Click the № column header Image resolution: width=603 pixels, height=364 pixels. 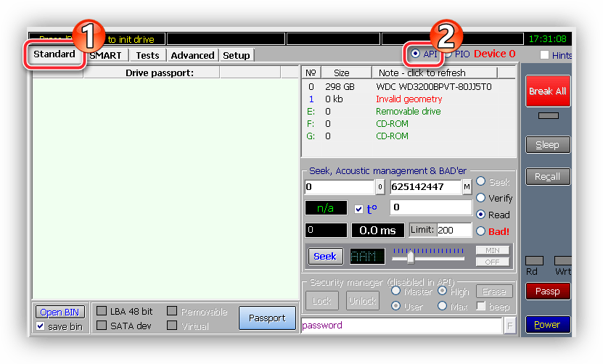tap(311, 73)
